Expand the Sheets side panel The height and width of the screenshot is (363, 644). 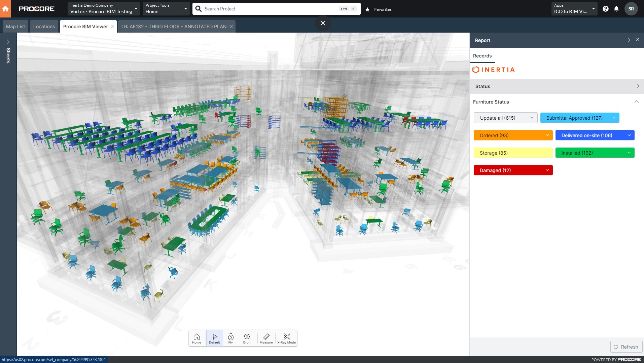click(x=8, y=42)
